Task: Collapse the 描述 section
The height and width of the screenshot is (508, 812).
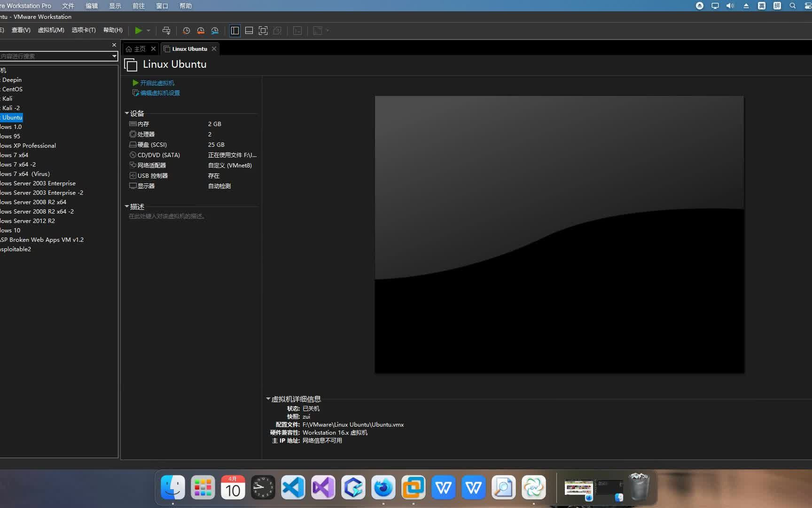Action: click(x=127, y=206)
